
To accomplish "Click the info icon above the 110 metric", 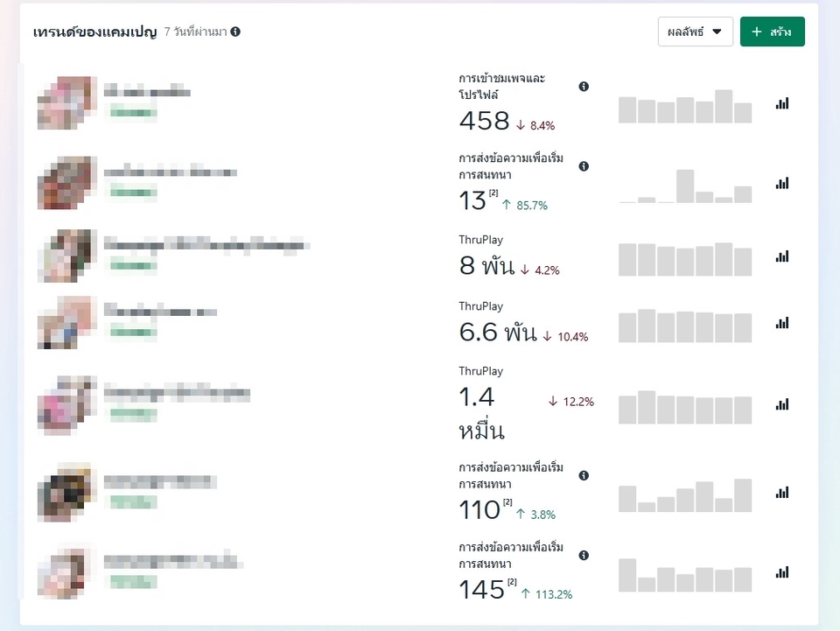I will (x=584, y=474).
